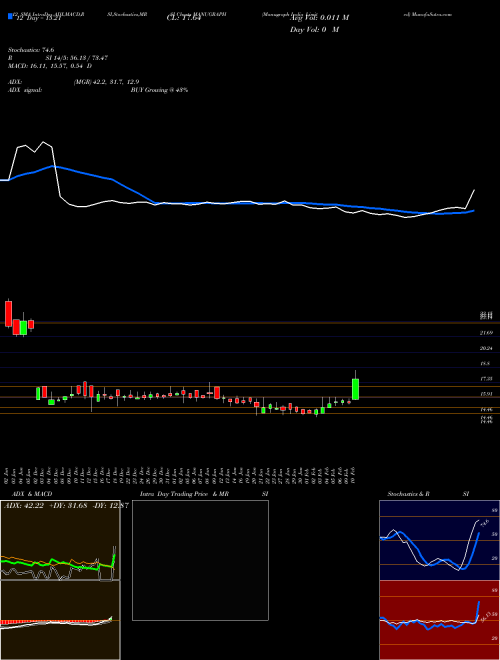
Task: Click "BUY Growing @ 48%" ADX signal text
Action: (x=159, y=90)
